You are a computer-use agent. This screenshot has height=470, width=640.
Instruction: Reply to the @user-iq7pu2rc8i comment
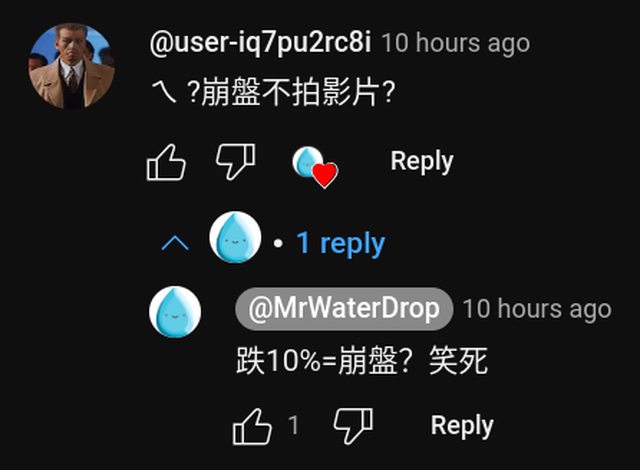click(422, 162)
